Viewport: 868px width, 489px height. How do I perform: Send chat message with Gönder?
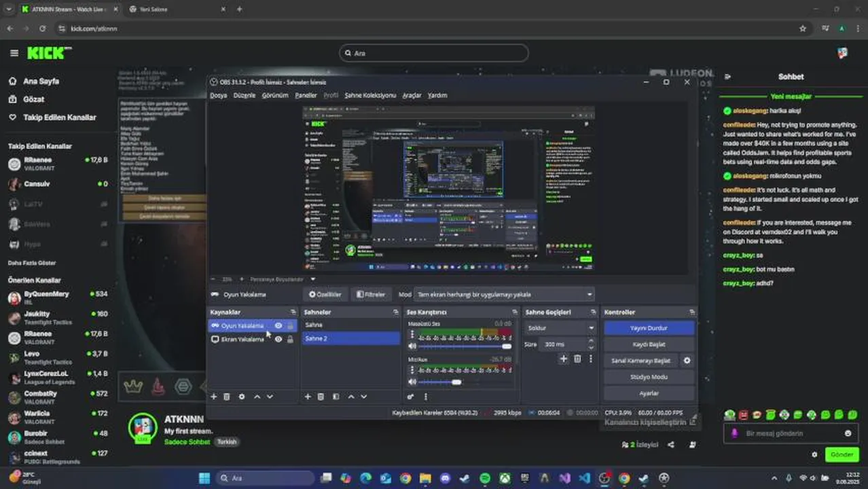(842, 454)
